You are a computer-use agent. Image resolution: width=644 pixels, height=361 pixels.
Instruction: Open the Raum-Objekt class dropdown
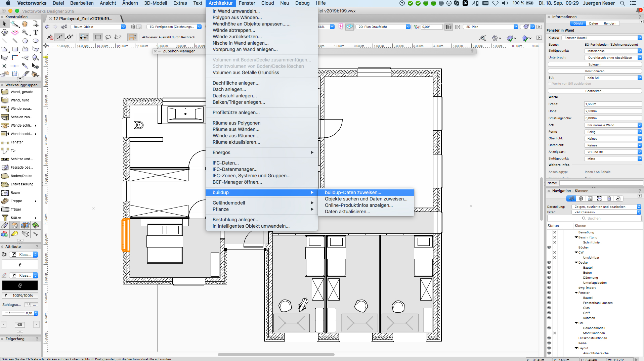(97, 27)
